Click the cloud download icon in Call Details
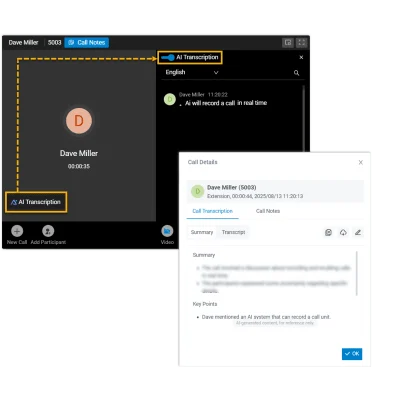The image size is (400, 400). click(x=343, y=232)
